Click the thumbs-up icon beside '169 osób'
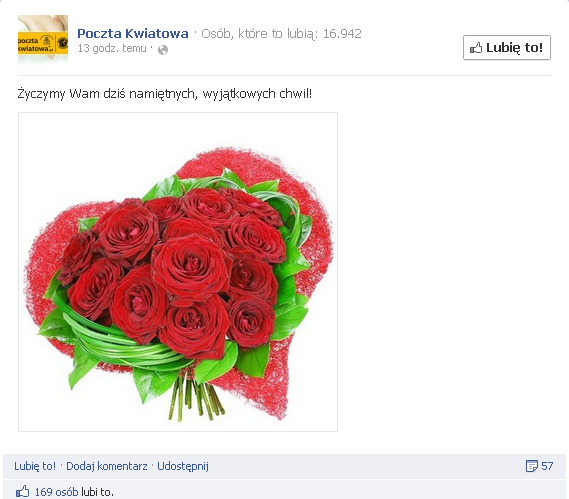This screenshot has height=499, width=569. (x=22, y=492)
